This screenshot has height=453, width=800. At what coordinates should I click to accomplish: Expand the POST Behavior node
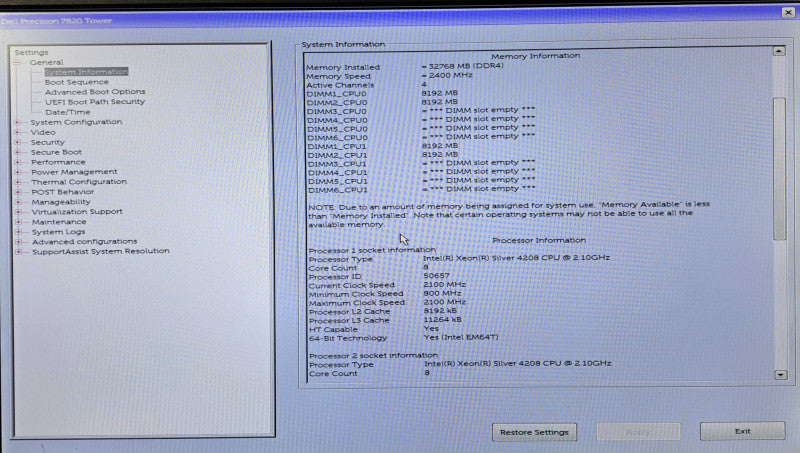click(18, 192)
